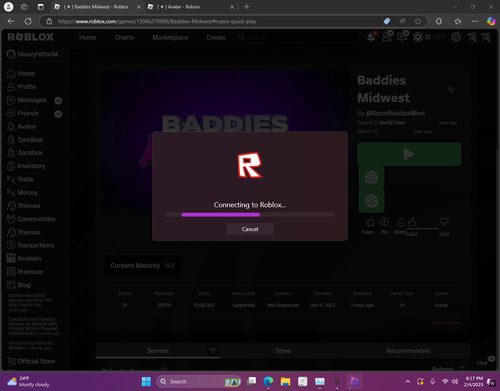
Task: Open the Roblox notifications bell
Action: coord(371,37)
